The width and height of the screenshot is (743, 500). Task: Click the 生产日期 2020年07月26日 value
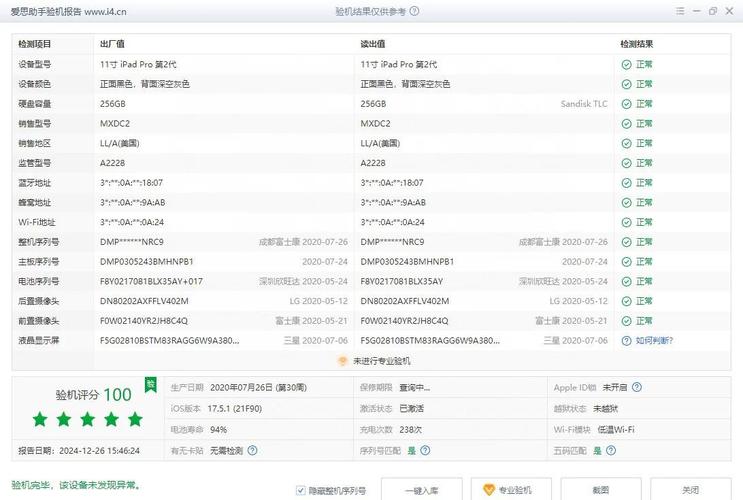(x=258, y=388)
